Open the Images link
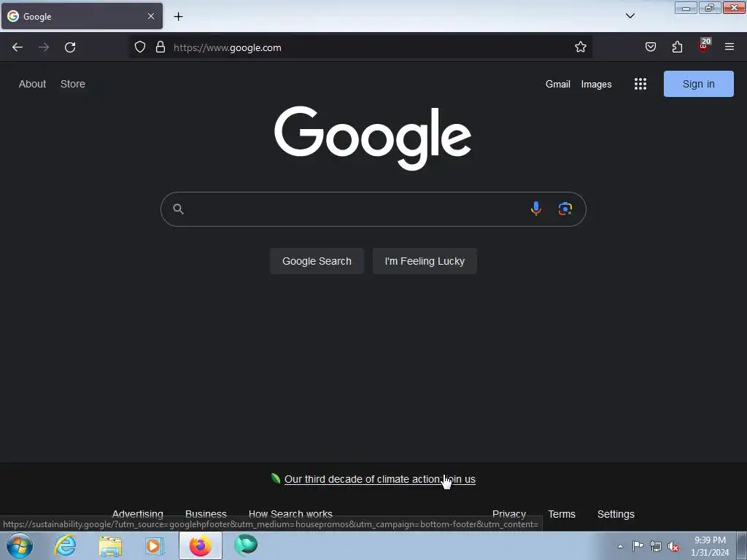This screenshot has width=747, height=560. tap(596, 85)
